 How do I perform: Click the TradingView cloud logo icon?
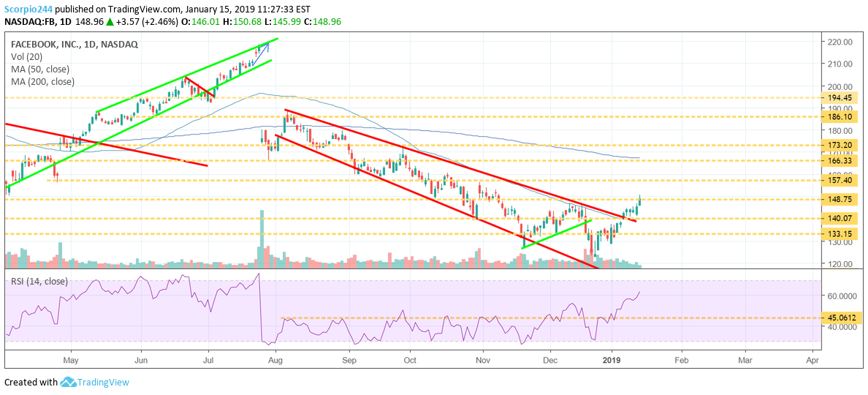click(68, 382)
